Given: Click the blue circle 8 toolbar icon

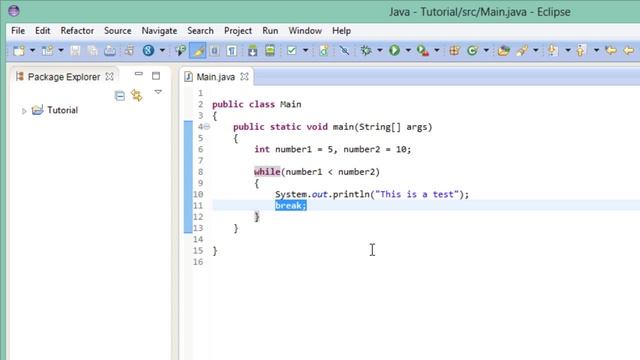Looking at the screenshot, I should (x=148, y=51).
